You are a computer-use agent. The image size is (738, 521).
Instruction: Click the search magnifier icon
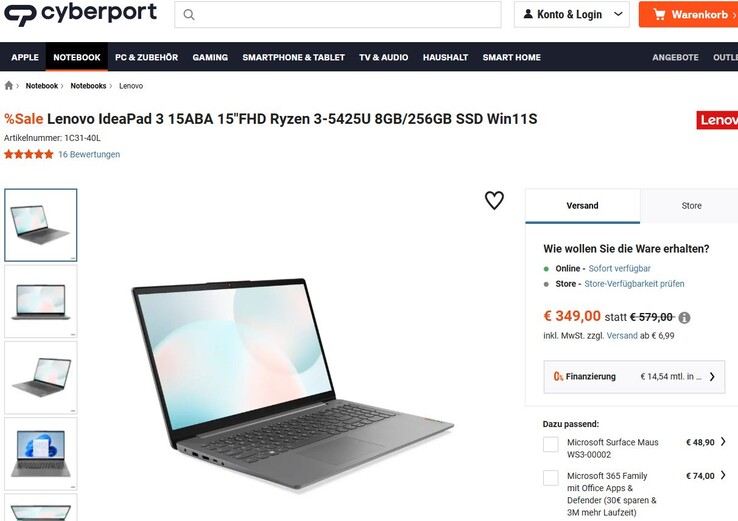pyautogui.click(x=189, y=15)
